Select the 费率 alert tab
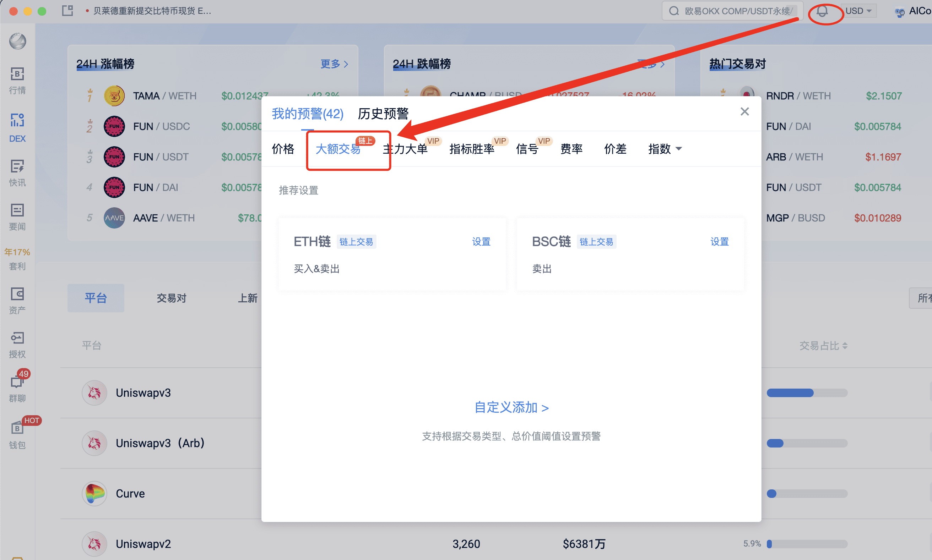 pos(571,149)
